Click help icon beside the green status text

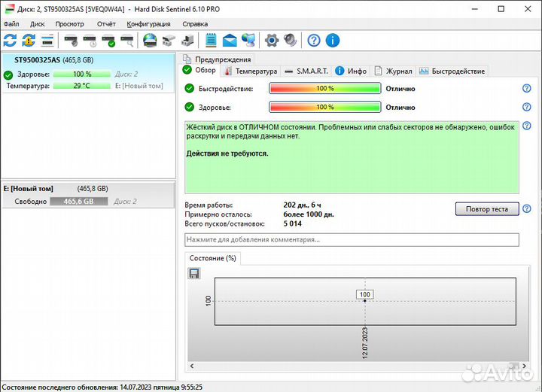coord(526,126)
